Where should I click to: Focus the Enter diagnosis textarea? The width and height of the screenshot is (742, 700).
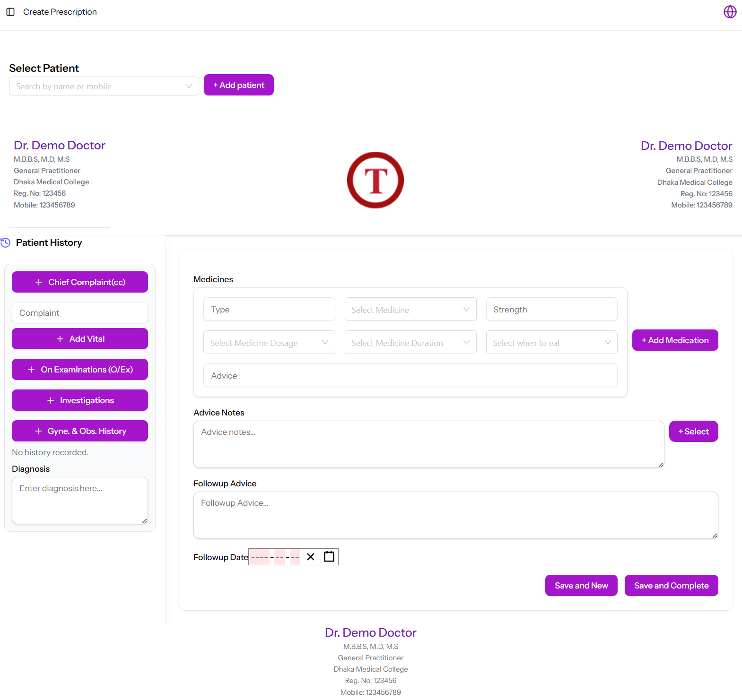tap(80, 501)
